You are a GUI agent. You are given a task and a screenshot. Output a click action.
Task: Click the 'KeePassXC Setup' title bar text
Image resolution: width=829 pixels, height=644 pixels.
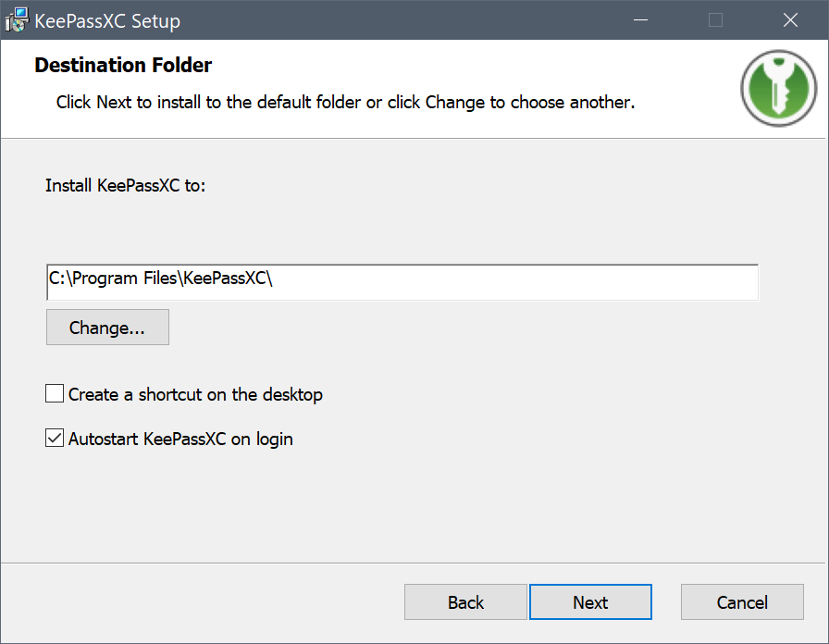click(107, 20)
